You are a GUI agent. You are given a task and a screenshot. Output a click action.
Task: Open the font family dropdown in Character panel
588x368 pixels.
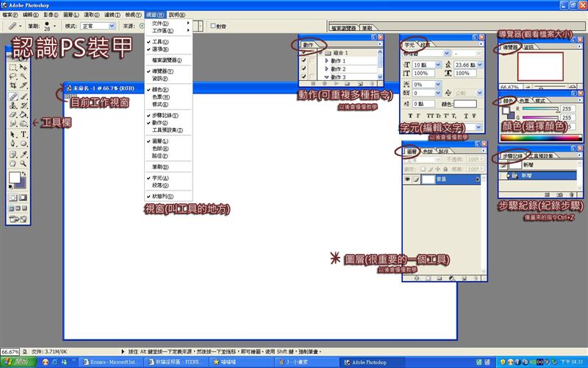447,53
